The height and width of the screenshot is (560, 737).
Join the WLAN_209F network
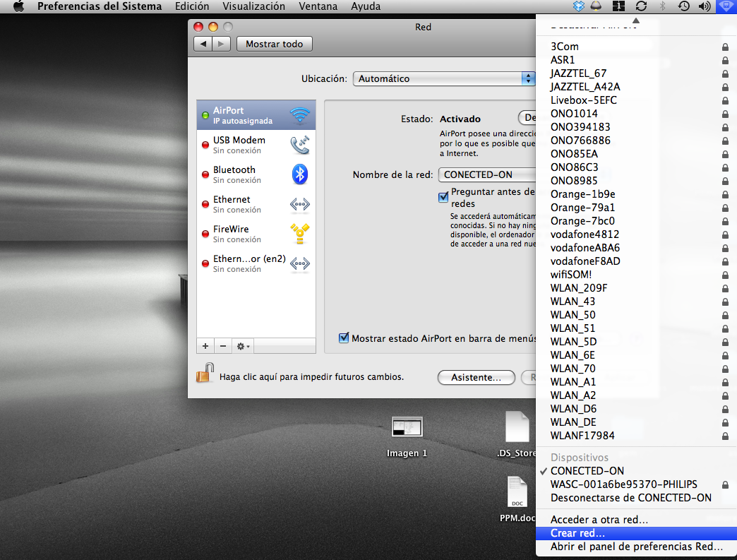[x=637, y=287]
